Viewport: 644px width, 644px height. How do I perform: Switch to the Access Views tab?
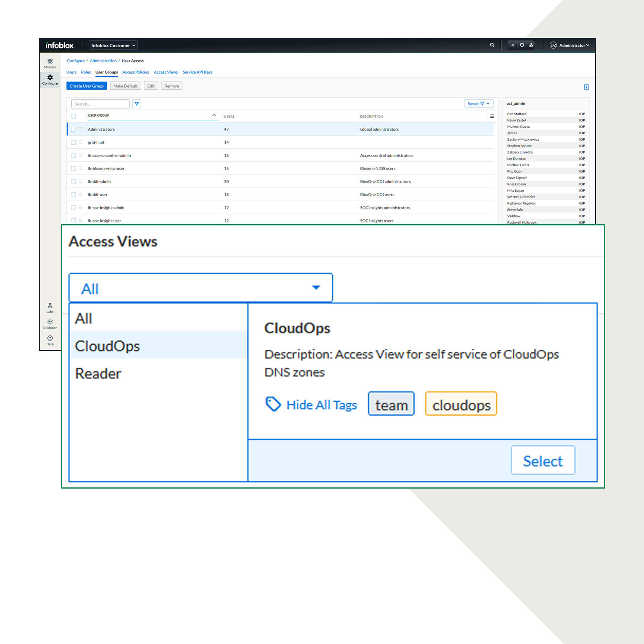pyautogui.click(x=166, y=72)
